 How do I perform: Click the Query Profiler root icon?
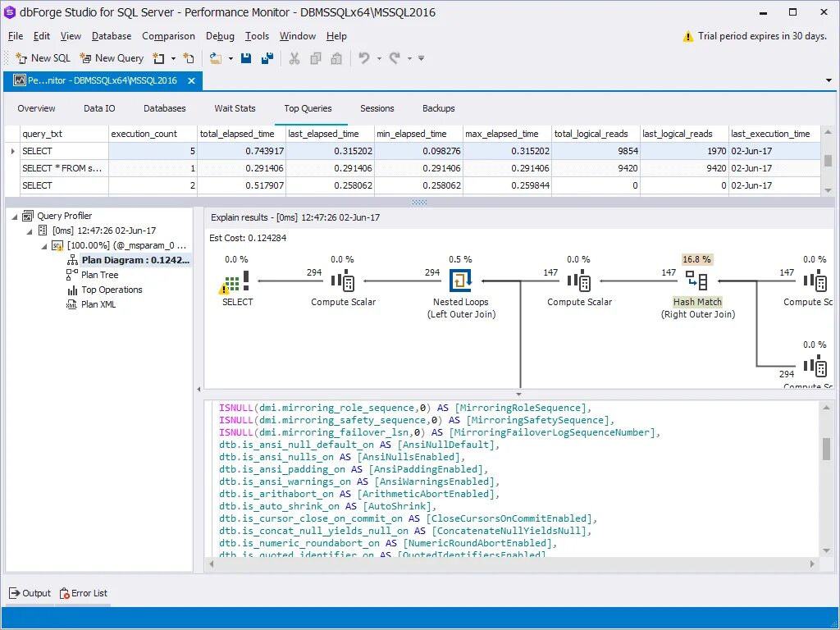[x=28, y=216]
